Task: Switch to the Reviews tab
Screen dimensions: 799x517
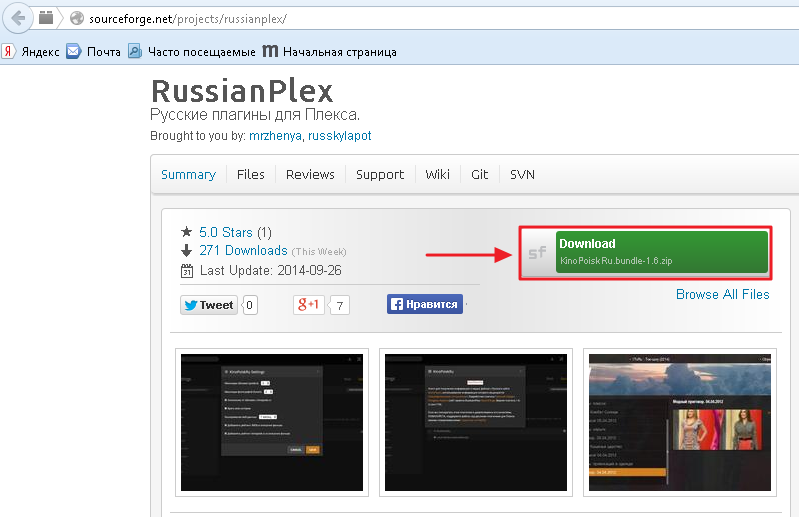Action: 310,175
